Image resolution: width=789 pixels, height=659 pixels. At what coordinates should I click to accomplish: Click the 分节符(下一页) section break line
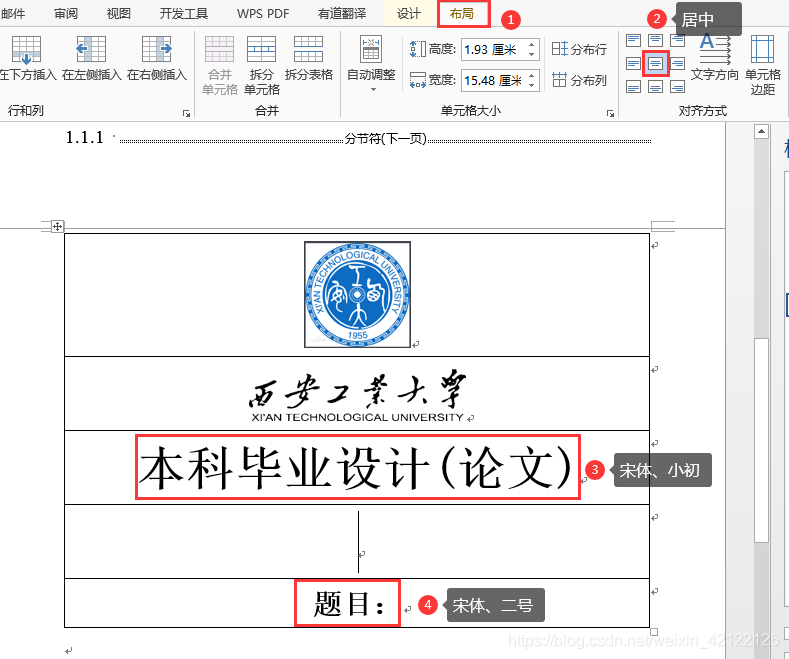385,139
